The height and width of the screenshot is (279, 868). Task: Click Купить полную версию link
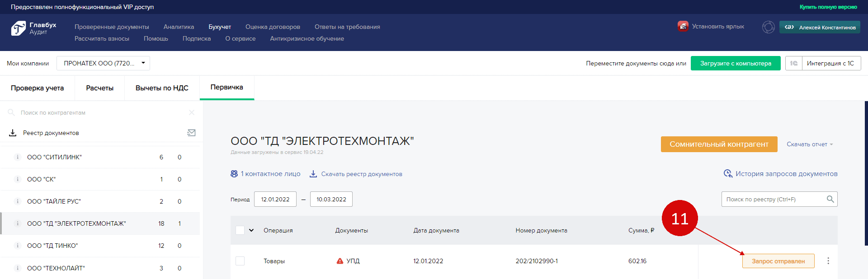tap(828, 7)
